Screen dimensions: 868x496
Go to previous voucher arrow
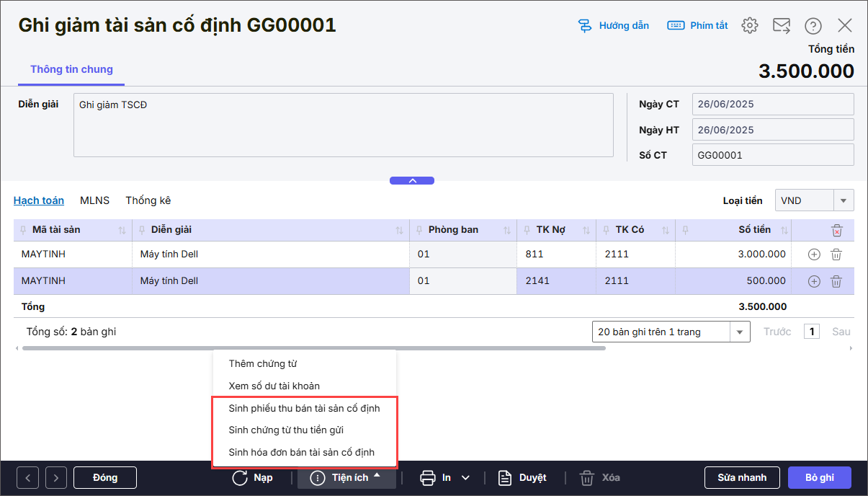tap(28, 477)
